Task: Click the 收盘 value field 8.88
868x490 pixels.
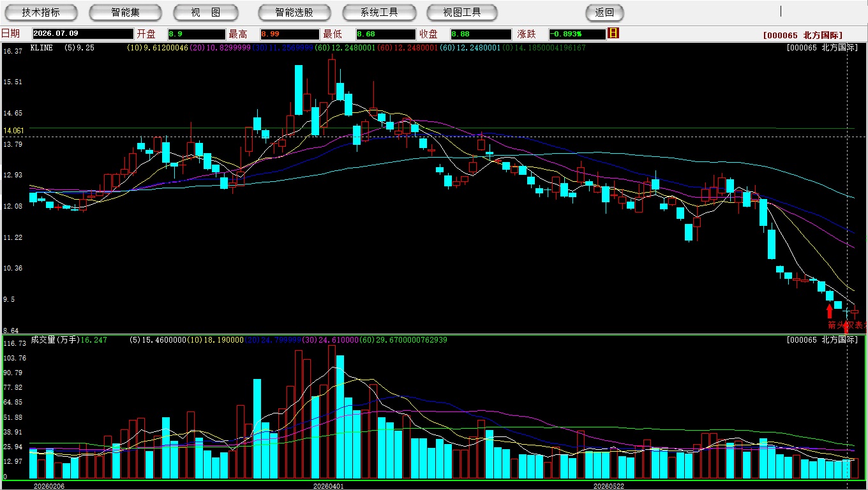Action: (481, 34)
